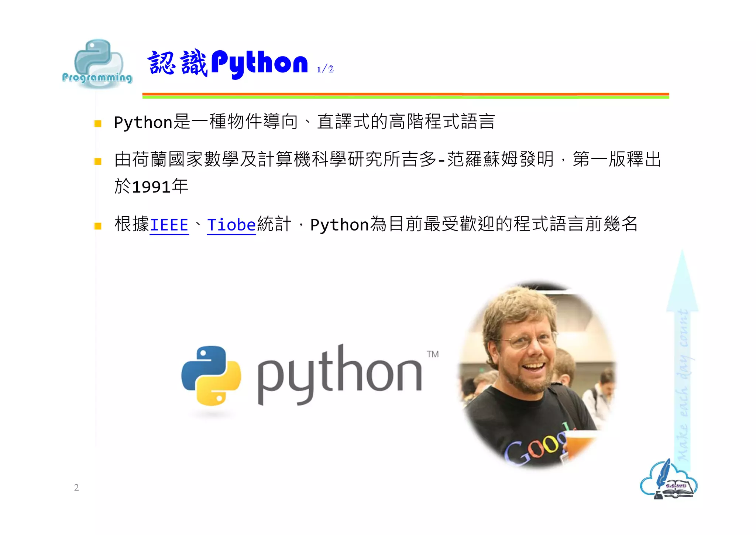Click the third yellow bullet marker

point(98,226)
